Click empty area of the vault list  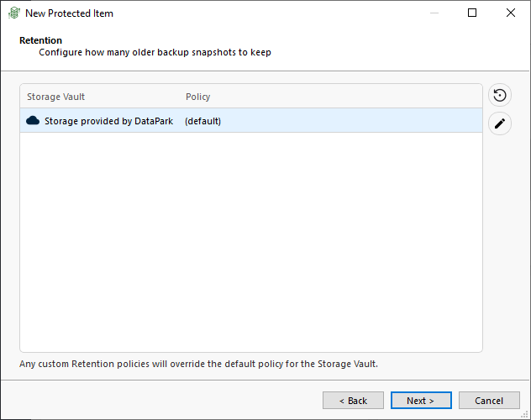[251, 242]
